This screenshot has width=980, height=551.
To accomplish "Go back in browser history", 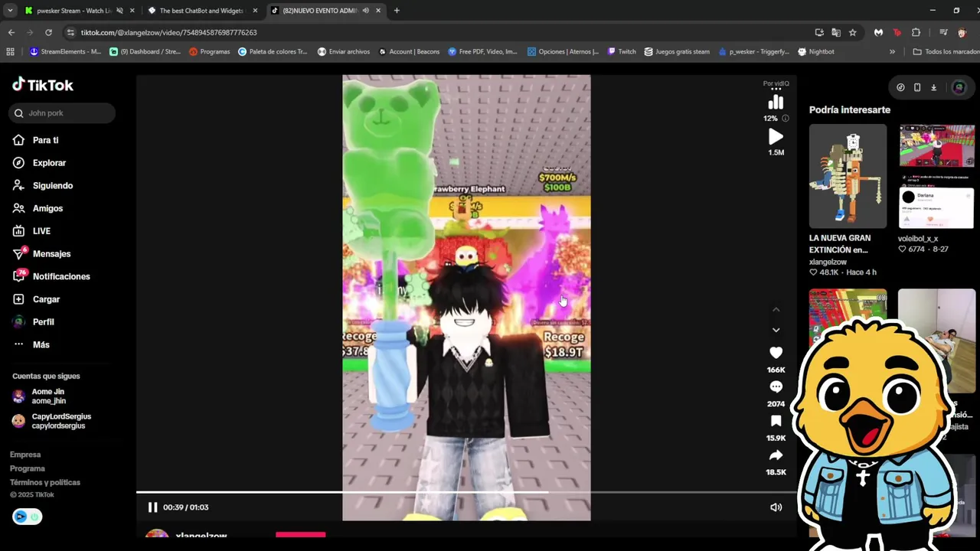I will (11, 32).
